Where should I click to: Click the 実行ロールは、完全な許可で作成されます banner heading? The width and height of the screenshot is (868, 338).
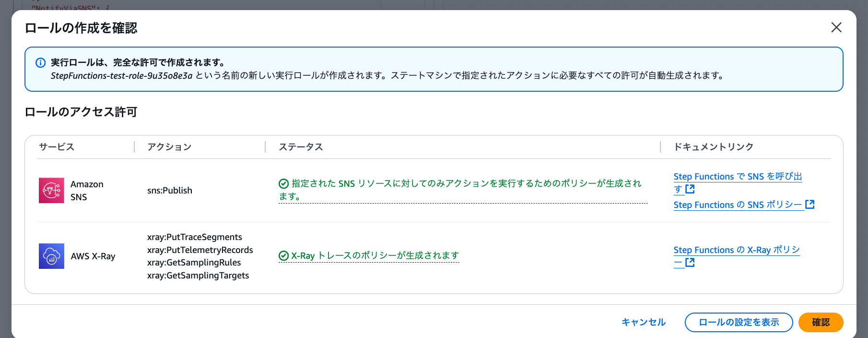(138, 62)
